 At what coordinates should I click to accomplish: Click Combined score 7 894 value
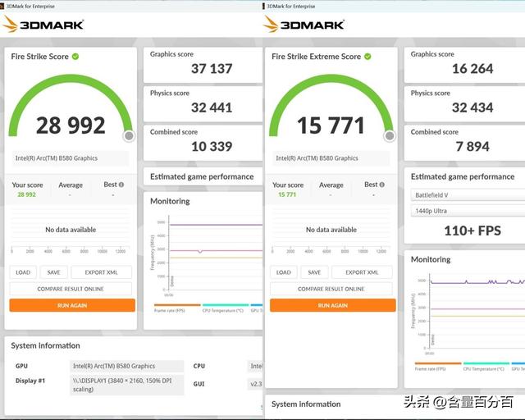[472, 146]
